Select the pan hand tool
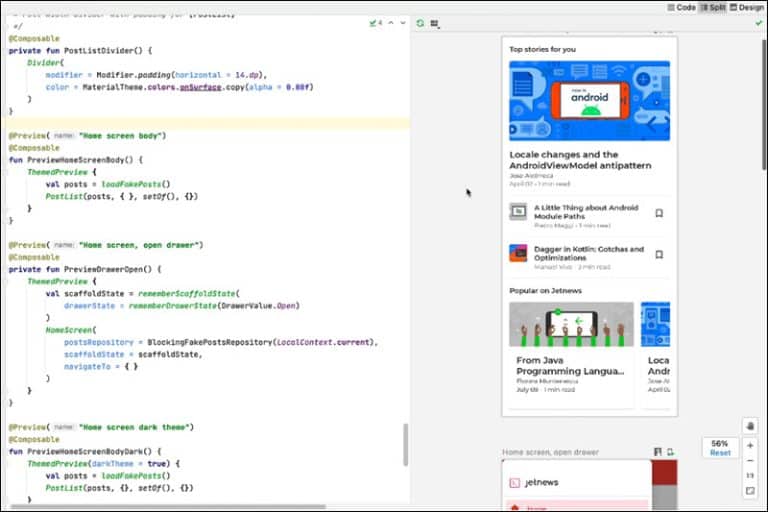This screenshot has height=512, width=768. (750, 426)
